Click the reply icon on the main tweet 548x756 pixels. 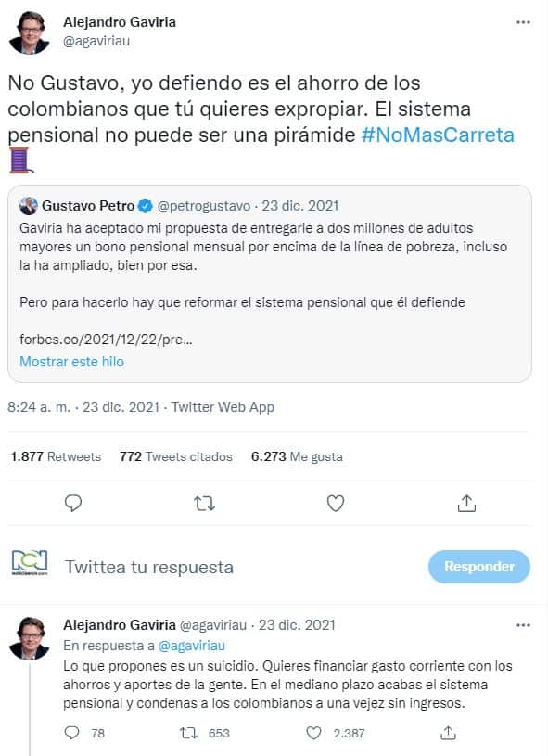tap(72, 503)
